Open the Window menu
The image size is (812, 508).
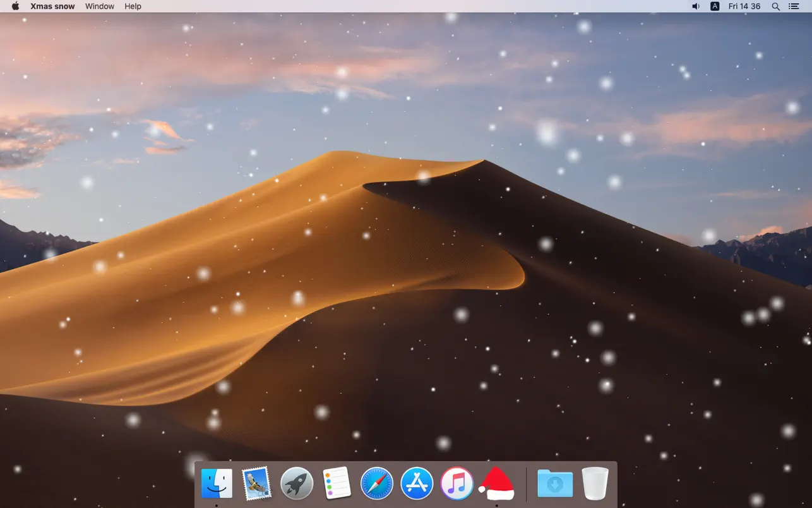tap(99, 6)
